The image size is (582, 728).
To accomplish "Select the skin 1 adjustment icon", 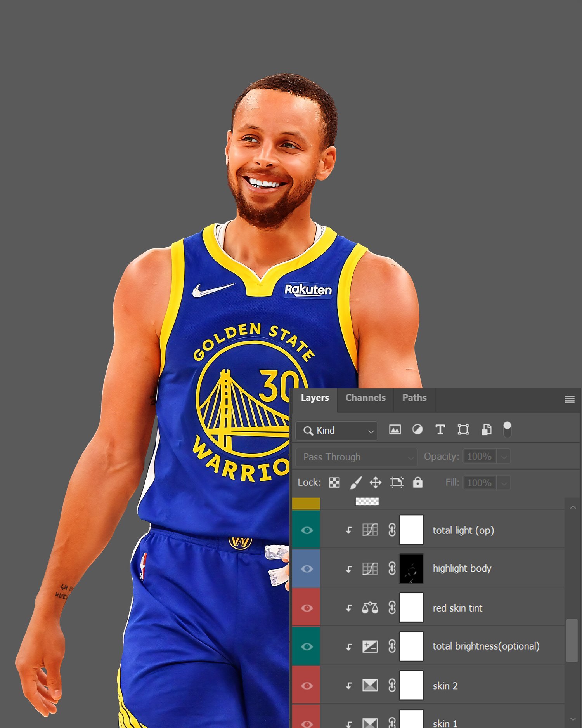I will point(370,723).
